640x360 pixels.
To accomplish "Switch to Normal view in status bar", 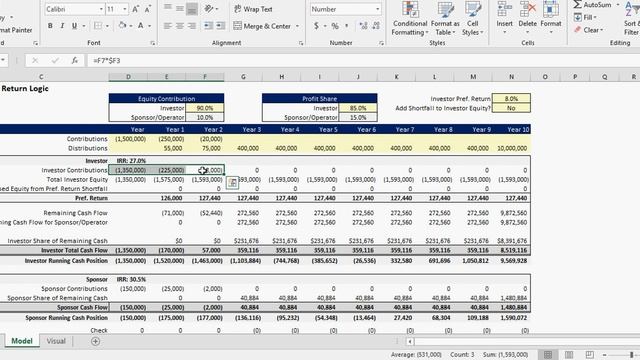I will (548, 355).
